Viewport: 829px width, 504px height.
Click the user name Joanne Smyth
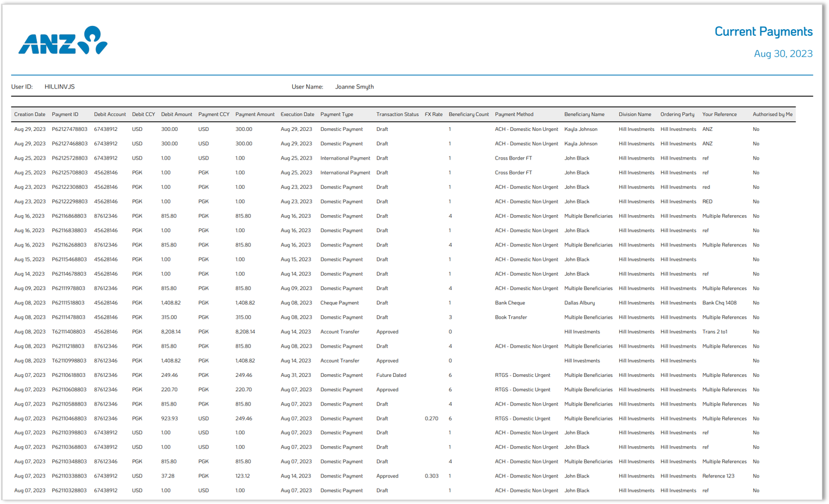pos(354,86)
